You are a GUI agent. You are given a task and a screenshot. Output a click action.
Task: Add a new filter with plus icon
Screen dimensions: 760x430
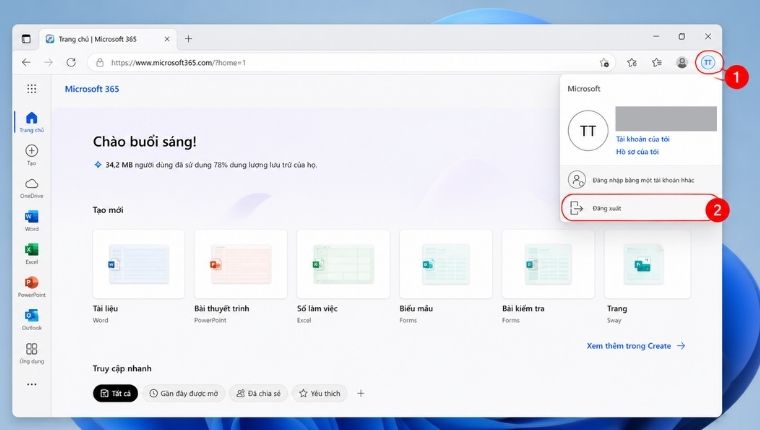tap(361, 393)
